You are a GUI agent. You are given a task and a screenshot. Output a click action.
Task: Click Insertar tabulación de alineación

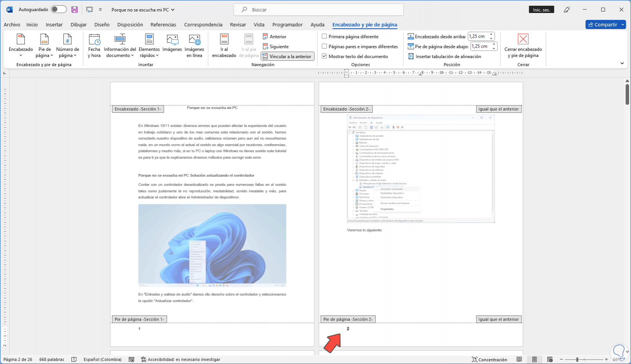coord(444,57)
